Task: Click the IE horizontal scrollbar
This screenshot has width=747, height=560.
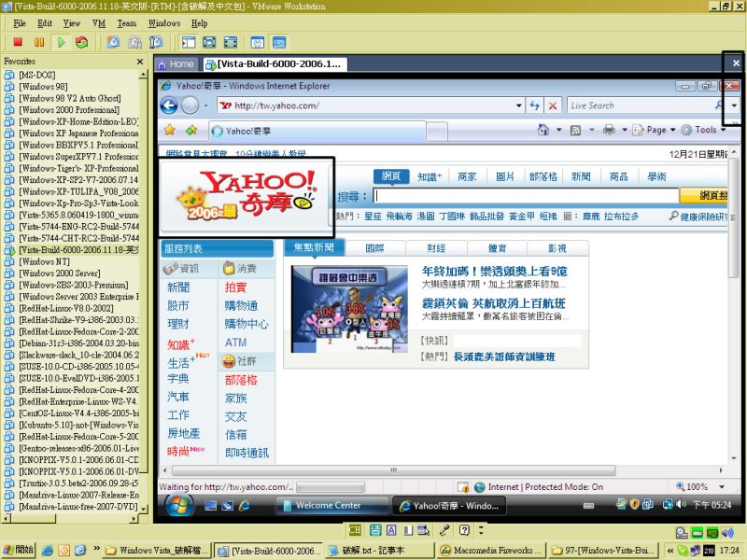Action: click(393, 470)
